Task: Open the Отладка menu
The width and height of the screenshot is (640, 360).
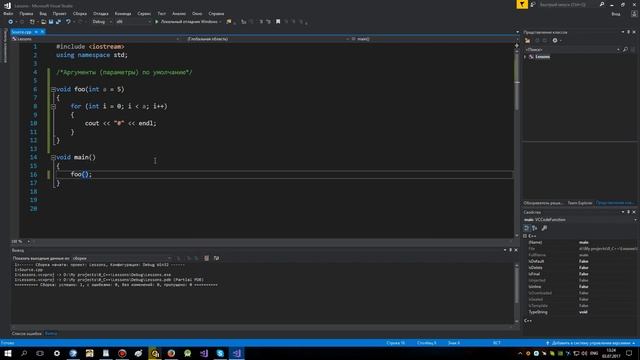Action: [100, 13]
